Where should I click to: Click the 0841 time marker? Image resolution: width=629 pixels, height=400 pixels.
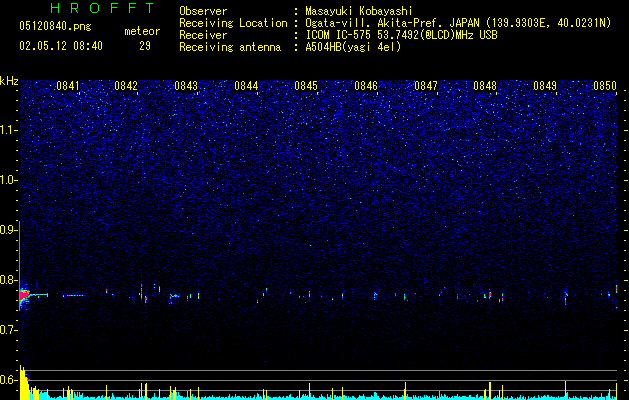click(x=68, y=86)
